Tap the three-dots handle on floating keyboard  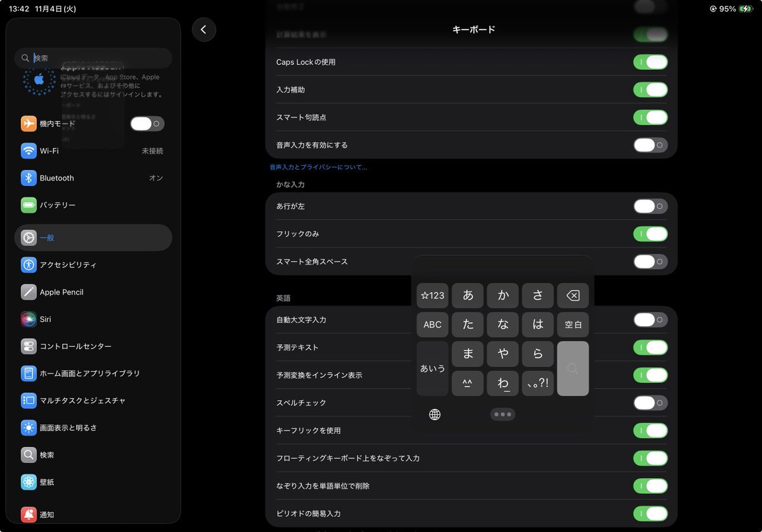pyautogui.click(x=503, y=415)
